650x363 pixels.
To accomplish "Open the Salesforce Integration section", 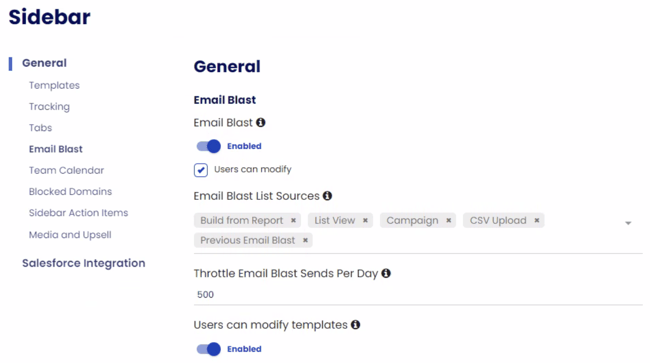I will click(x=84, y=263).
